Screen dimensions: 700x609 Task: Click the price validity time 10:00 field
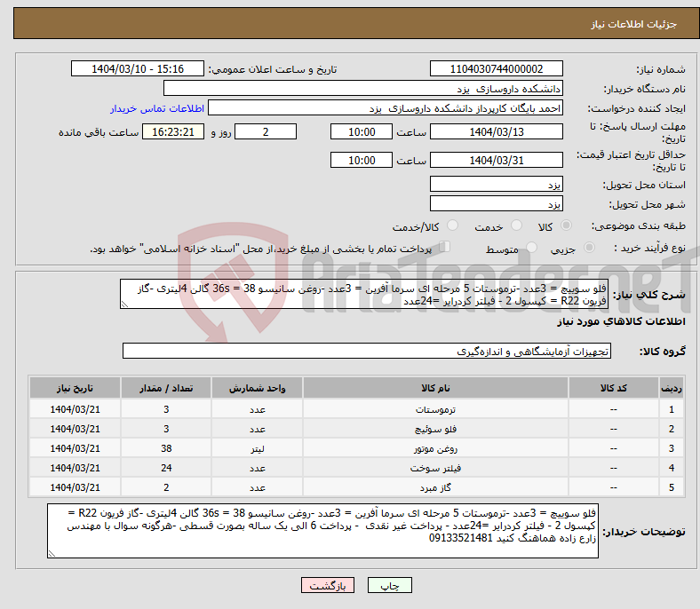[362, 160]
